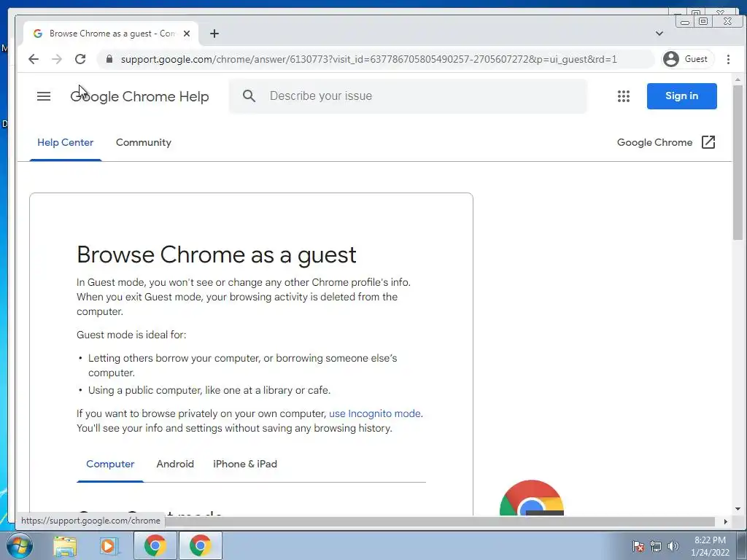Click the address bar URL
Viewport: 747px width, 560px height.
tap(368, 59)
